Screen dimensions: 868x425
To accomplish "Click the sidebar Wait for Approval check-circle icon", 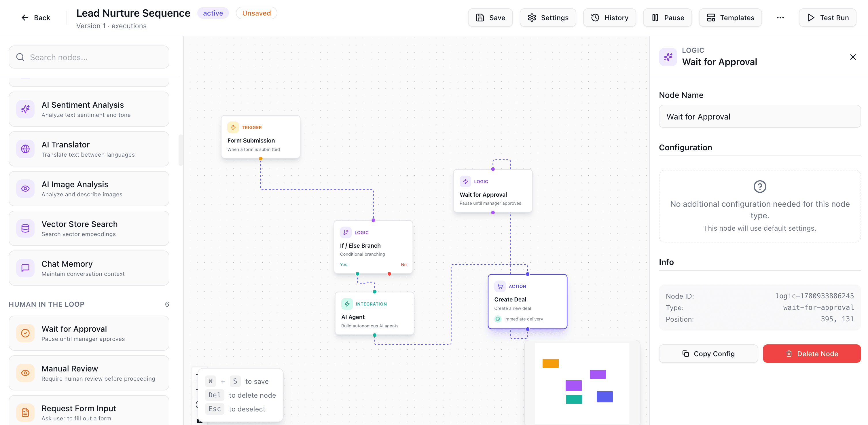I will point(25,333).
